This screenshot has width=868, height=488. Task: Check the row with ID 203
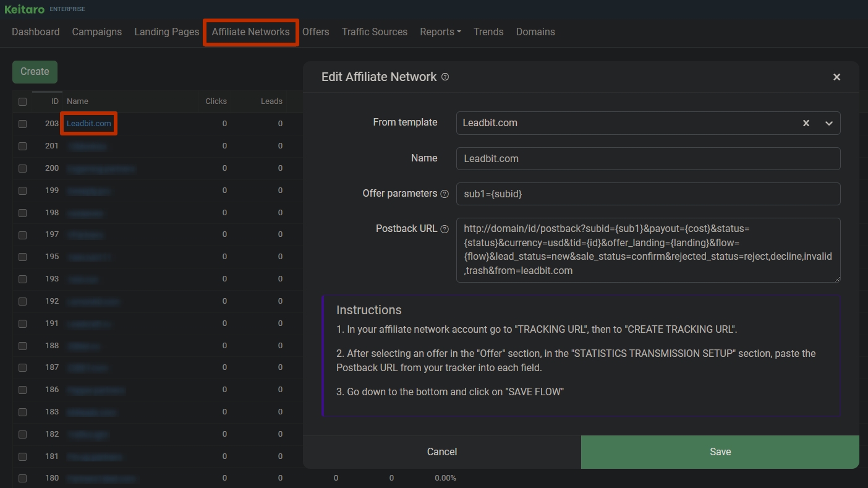coord(23,124)
